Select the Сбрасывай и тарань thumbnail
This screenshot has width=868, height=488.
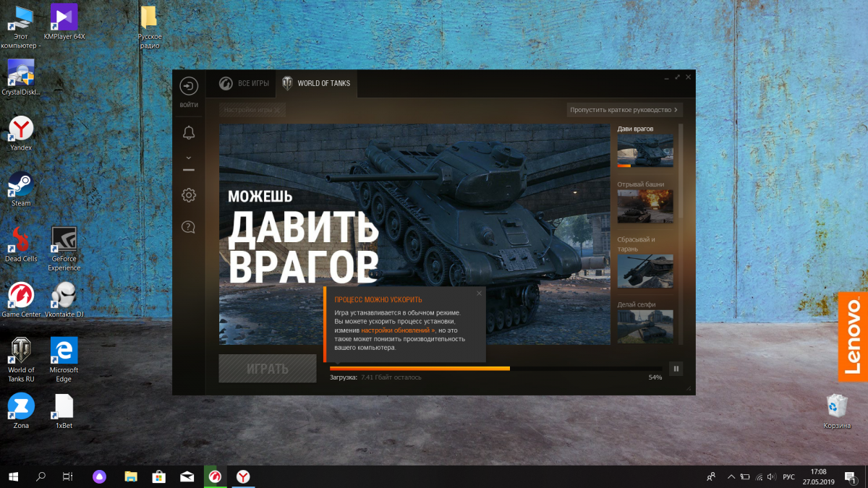tap(645, 271)
